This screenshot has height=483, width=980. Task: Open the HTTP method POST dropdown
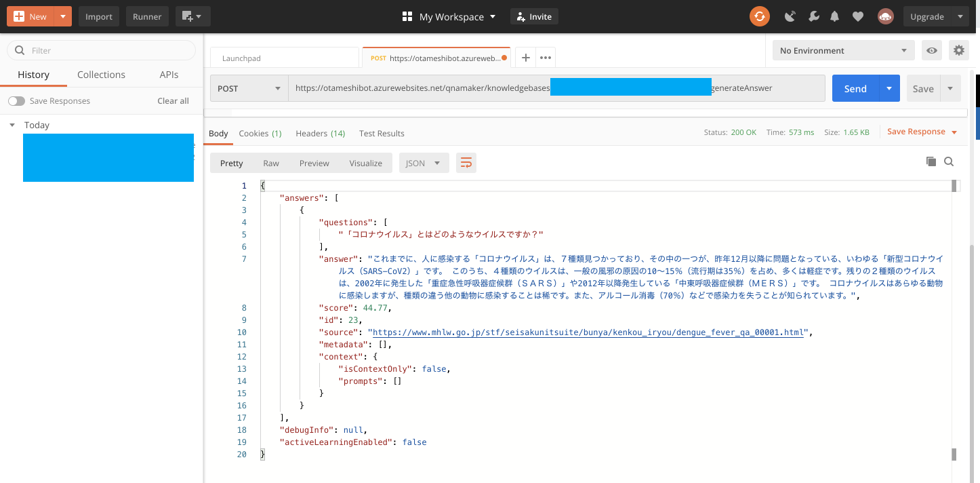point(249,88)
